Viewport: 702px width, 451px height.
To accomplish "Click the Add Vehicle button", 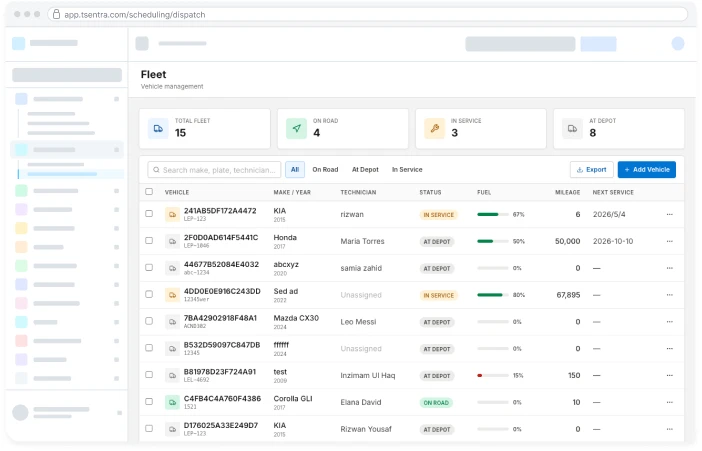I will (x=647, y=170).
